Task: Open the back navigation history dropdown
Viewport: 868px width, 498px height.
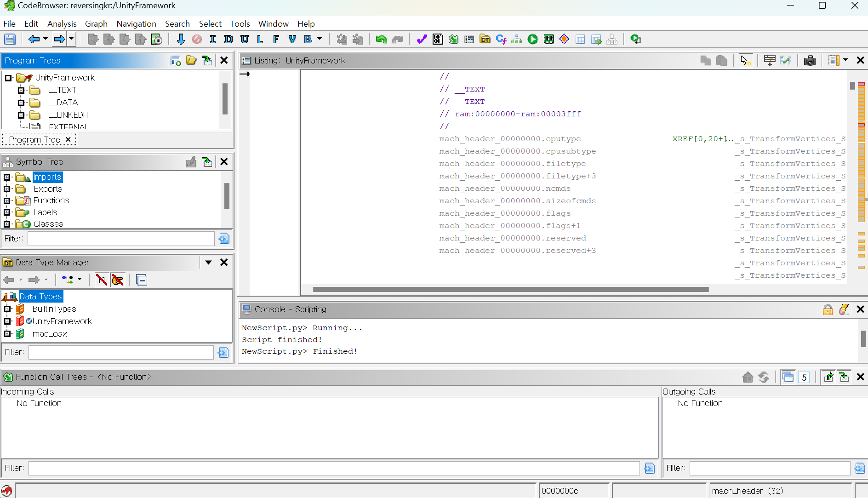Action: (x=46, y=40)
